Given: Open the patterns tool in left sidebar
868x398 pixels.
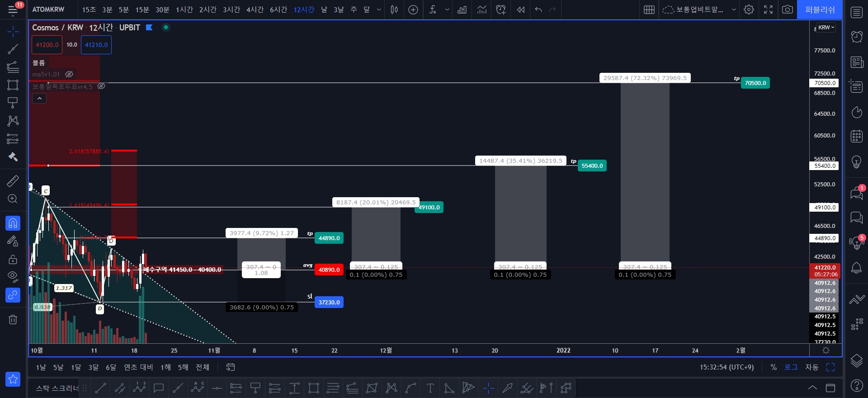Looking at the screenshot, I should 13,121.
